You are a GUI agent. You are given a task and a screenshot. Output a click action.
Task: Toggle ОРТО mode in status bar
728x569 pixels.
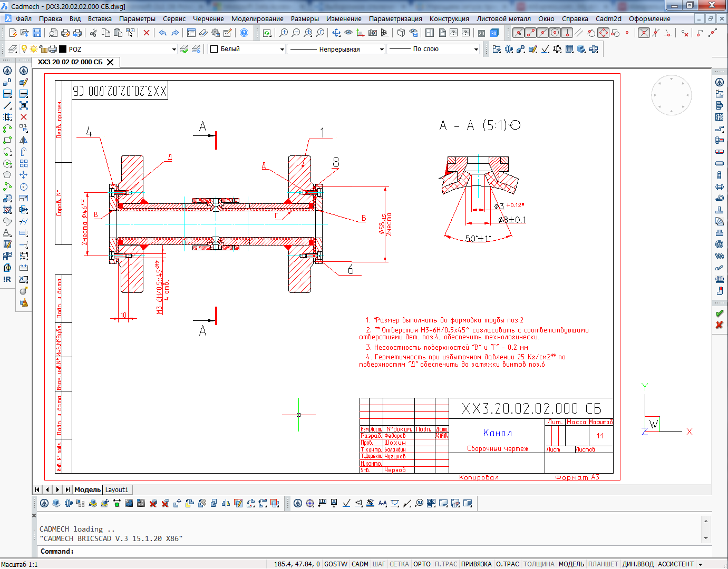(422, 564)
